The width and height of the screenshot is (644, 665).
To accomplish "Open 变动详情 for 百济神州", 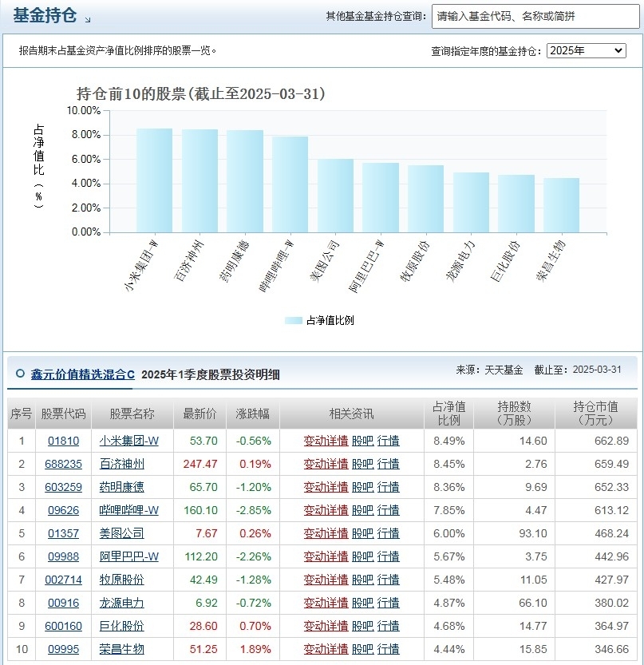I will coord(326,465).
